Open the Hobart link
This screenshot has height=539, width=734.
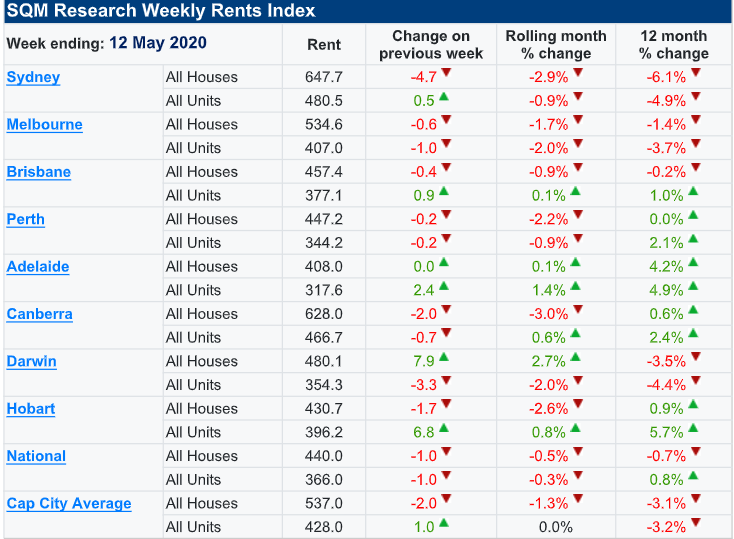point(31,408)
